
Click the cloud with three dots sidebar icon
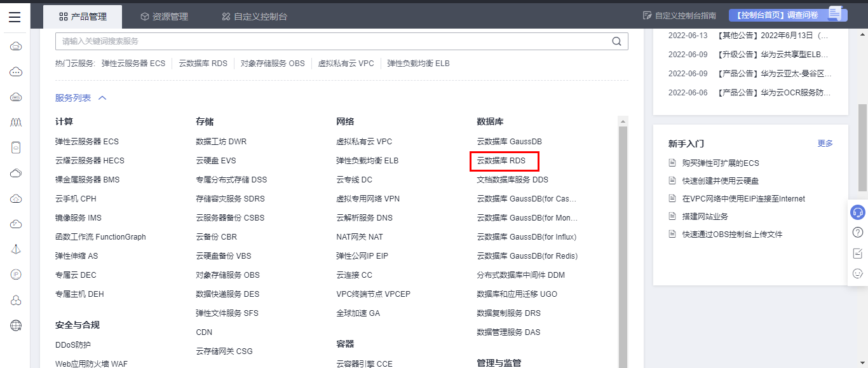click(x=17, y=72)
